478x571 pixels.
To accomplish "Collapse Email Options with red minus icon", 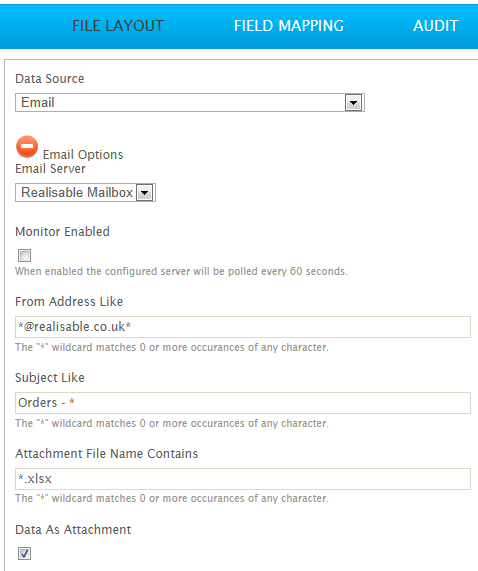I will click(x=27, y=147).
